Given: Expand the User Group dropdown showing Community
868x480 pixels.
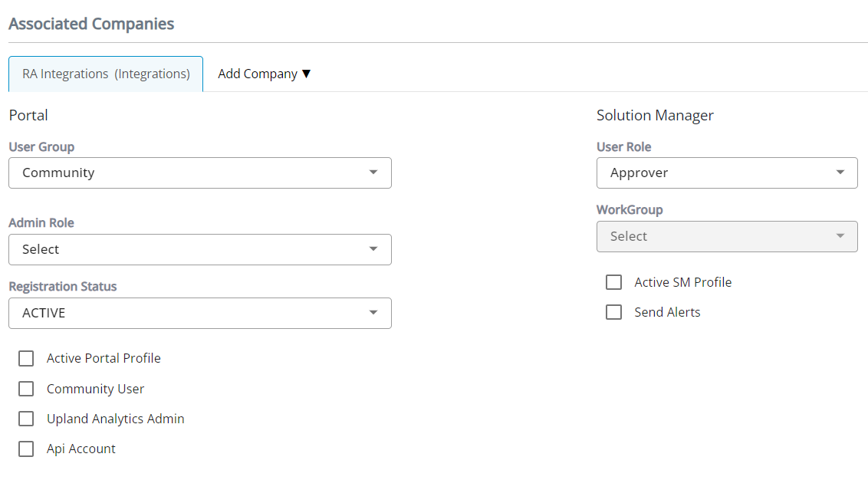Looking at the screenshot, I should 199,173.
